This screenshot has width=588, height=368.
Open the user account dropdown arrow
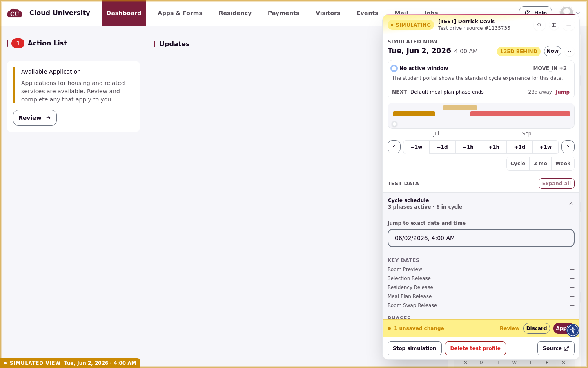point(578,13)
